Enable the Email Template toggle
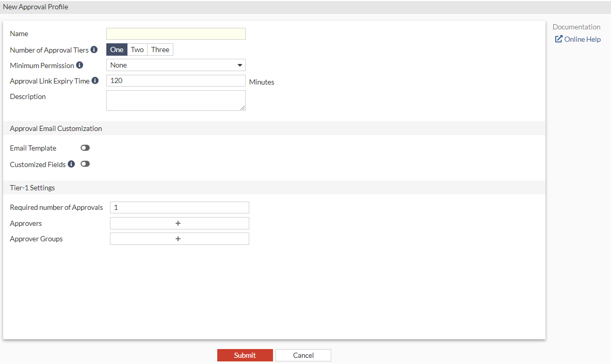 click(85, 148)
